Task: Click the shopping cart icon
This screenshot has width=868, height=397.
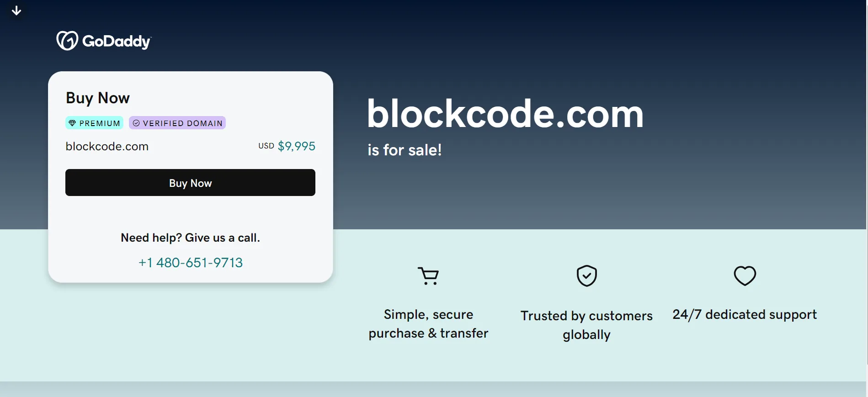Action: click(x=428, y=276)
